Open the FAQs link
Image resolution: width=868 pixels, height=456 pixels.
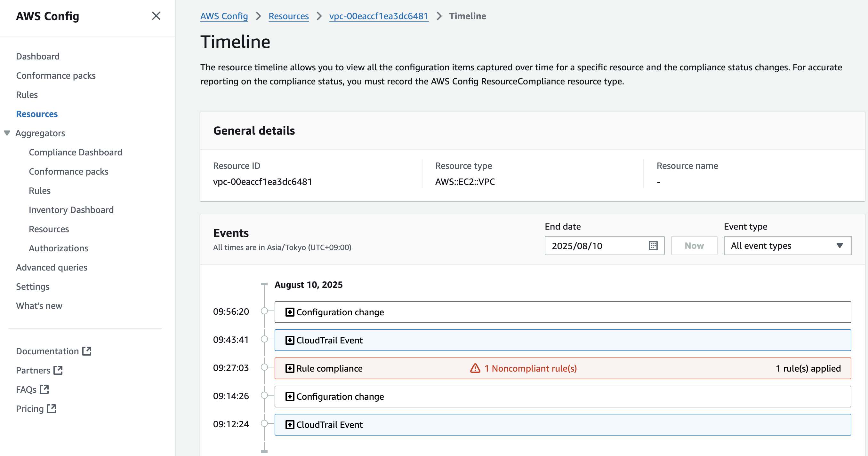(x=26, y=389)
